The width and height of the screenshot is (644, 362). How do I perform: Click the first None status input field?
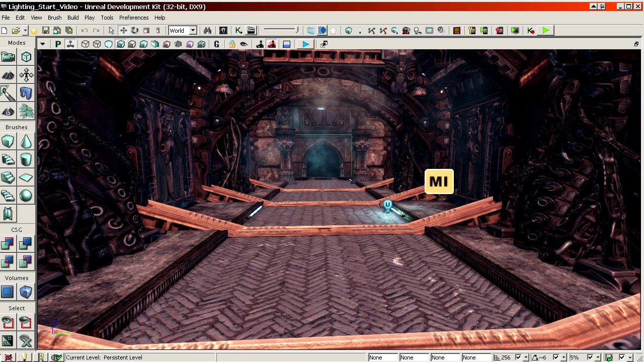(382, 357)
